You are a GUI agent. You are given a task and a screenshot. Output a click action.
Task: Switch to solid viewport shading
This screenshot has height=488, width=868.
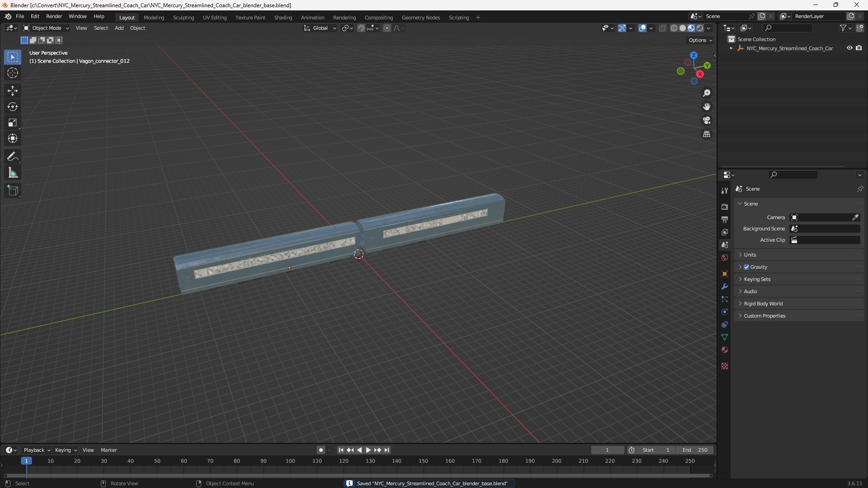[683, 28]
